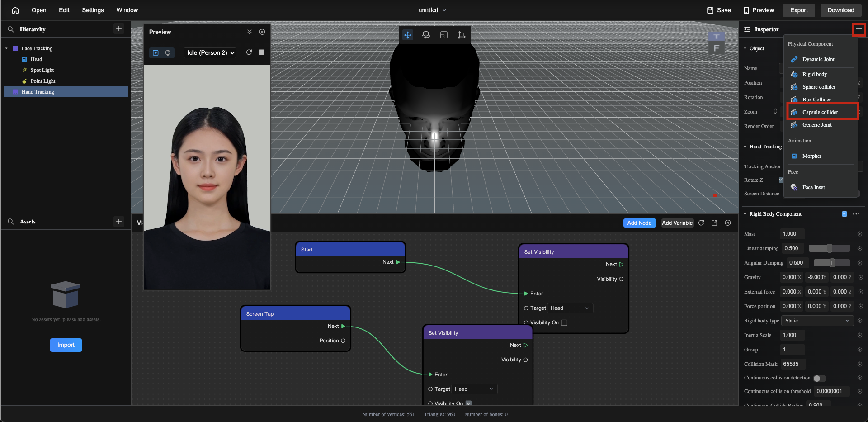Select the move/translate gizmo tool

(408, 35)
